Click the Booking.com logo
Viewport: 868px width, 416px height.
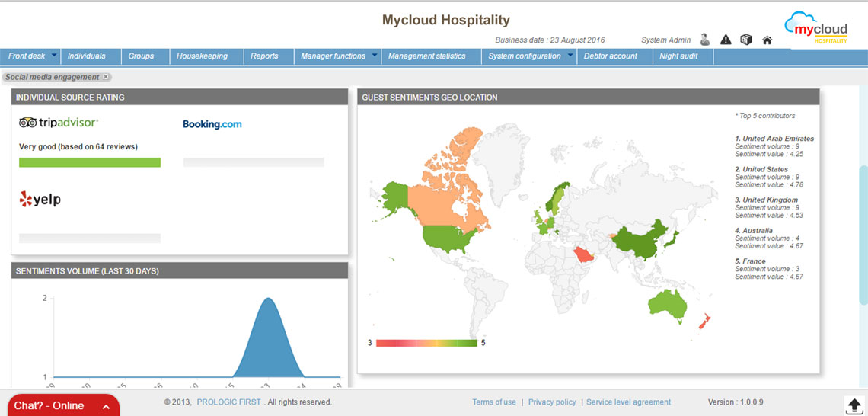pos(212,124)
